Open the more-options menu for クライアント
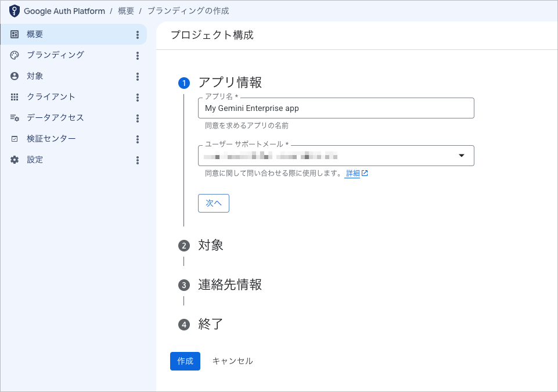 tap(138, 98)
